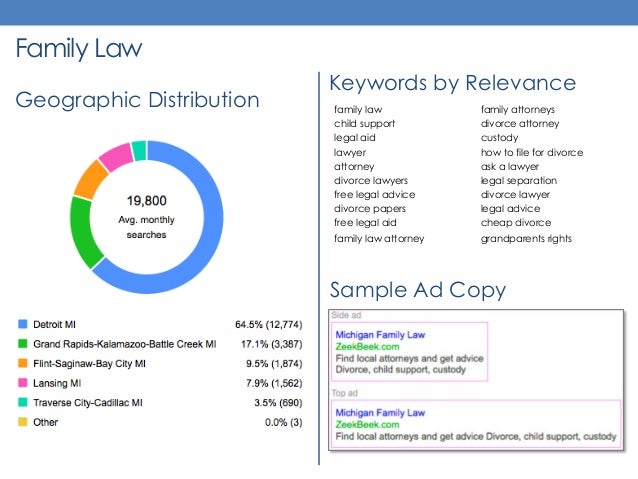Click keyword 'divorce lawyer'
This screenshot has height=479, width=638.
[x=516, y=195]
